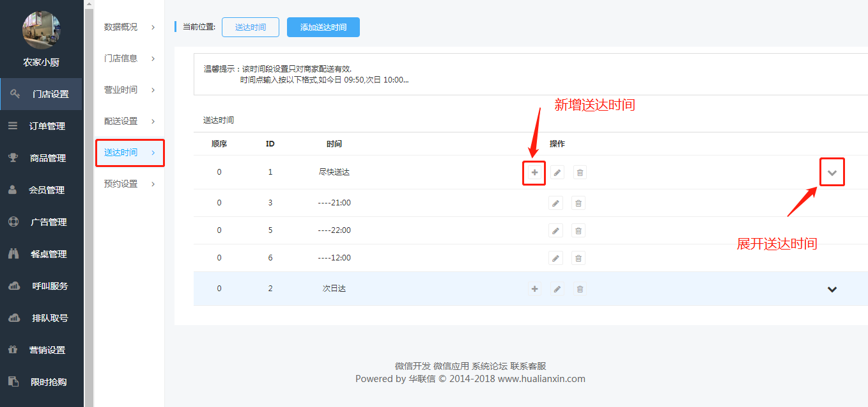Click the copy icon beside 限时抢购
Image resolution: width=868 pixels, height=407 pixels.
[x=13, y=382]
